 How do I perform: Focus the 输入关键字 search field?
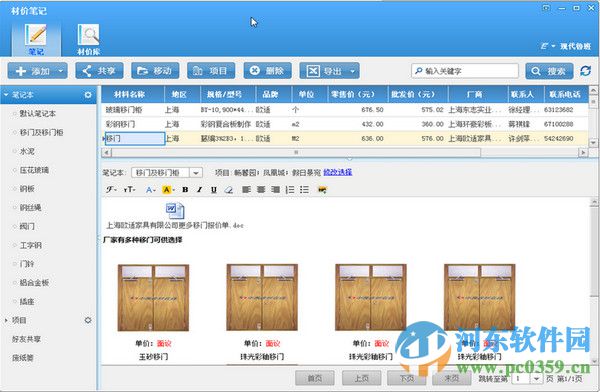pyautogui.click(x=465, y=71)
